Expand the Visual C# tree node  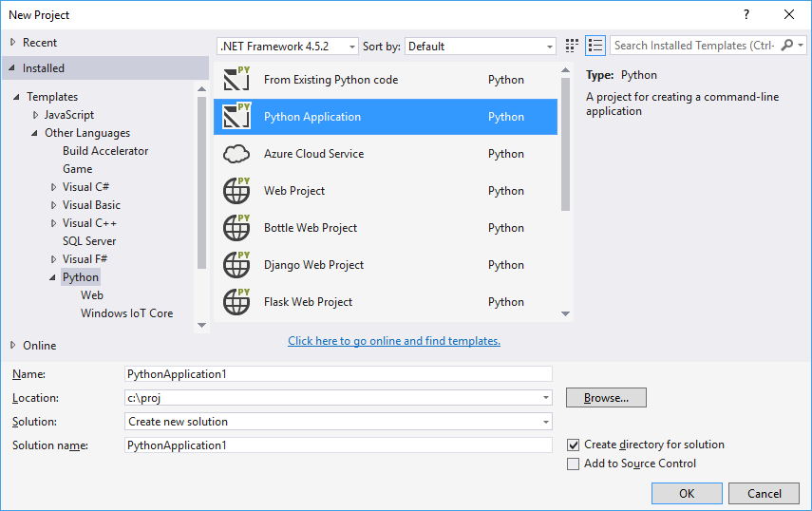click(54, 187)
